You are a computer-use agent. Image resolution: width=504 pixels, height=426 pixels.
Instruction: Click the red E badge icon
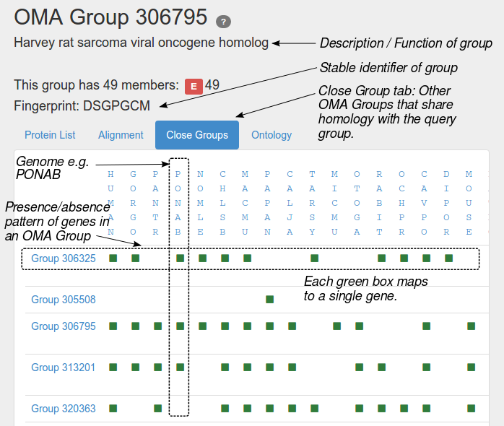[194, 87]
